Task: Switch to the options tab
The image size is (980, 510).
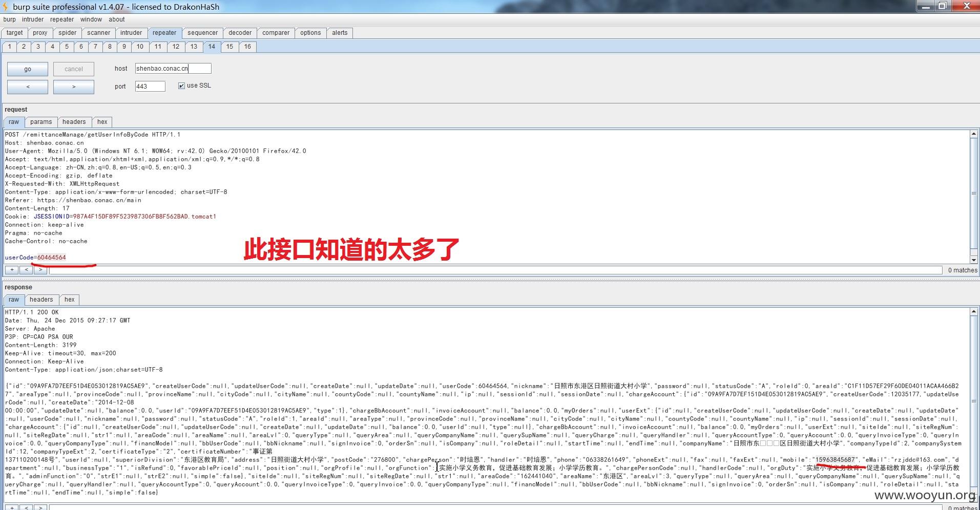Action: [x=310, y=33]
